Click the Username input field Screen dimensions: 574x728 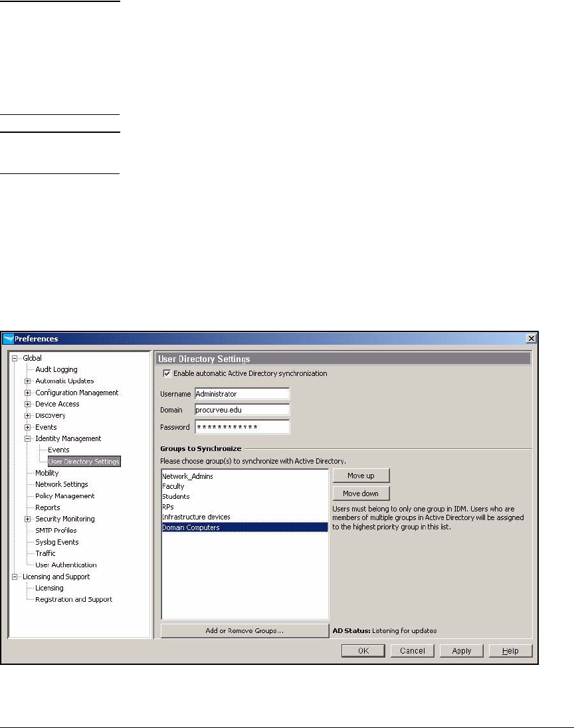(242, 394)
